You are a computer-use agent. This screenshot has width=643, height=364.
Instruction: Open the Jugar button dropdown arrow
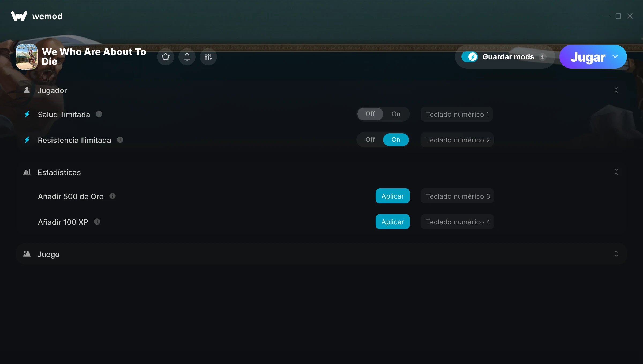[x=615, y=57]
